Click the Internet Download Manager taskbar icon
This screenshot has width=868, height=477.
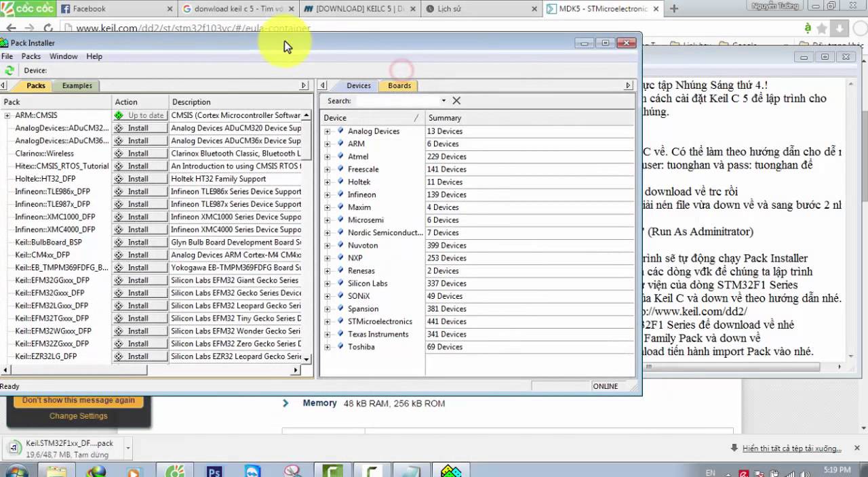(96, 471)
